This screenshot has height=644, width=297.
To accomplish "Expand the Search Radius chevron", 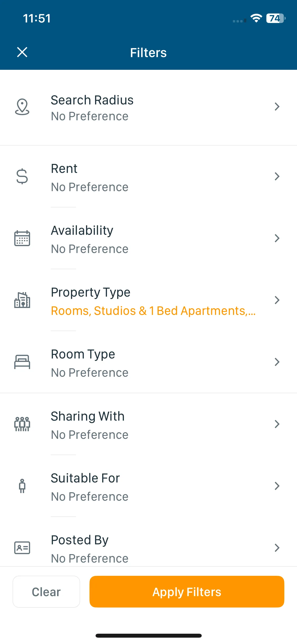I will [x=277, y=107].
